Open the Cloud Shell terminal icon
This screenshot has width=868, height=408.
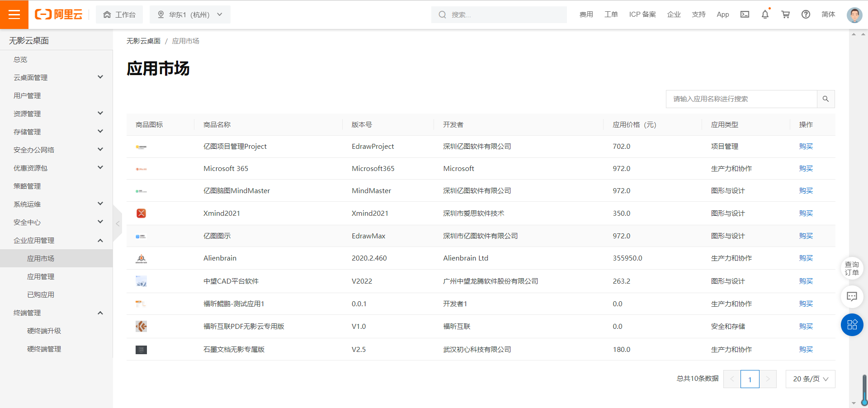pos(745,14)
